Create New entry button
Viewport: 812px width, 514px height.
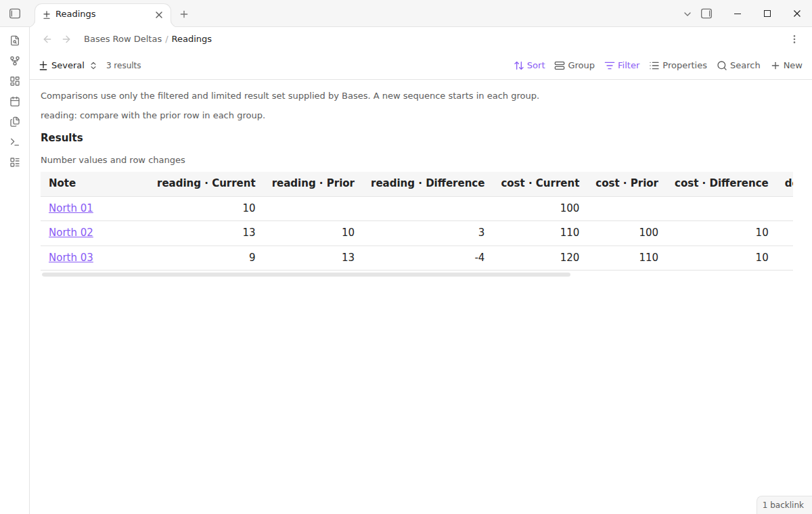(787, 66)
